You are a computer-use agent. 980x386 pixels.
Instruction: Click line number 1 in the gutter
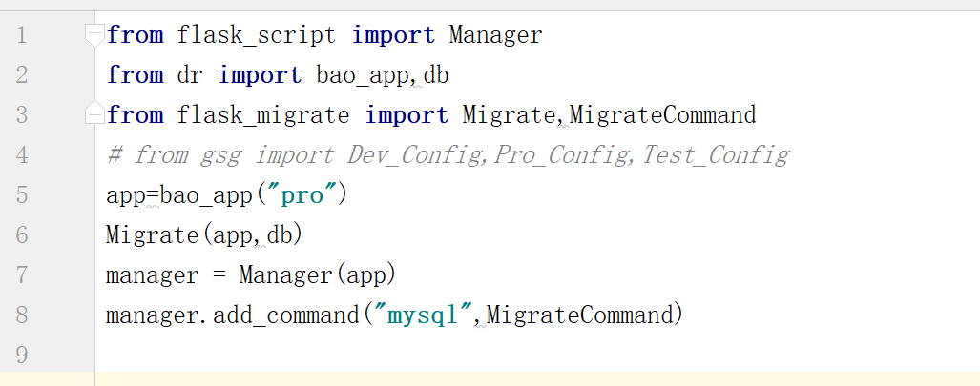click(22, 36)
